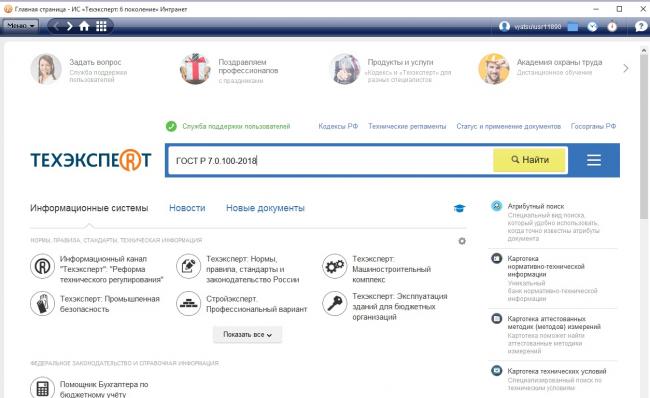Open Технические регламенты link
Image resolution: width=650 pixels, height=398 pixels.
pyautogui.click(x=407, y=126)
